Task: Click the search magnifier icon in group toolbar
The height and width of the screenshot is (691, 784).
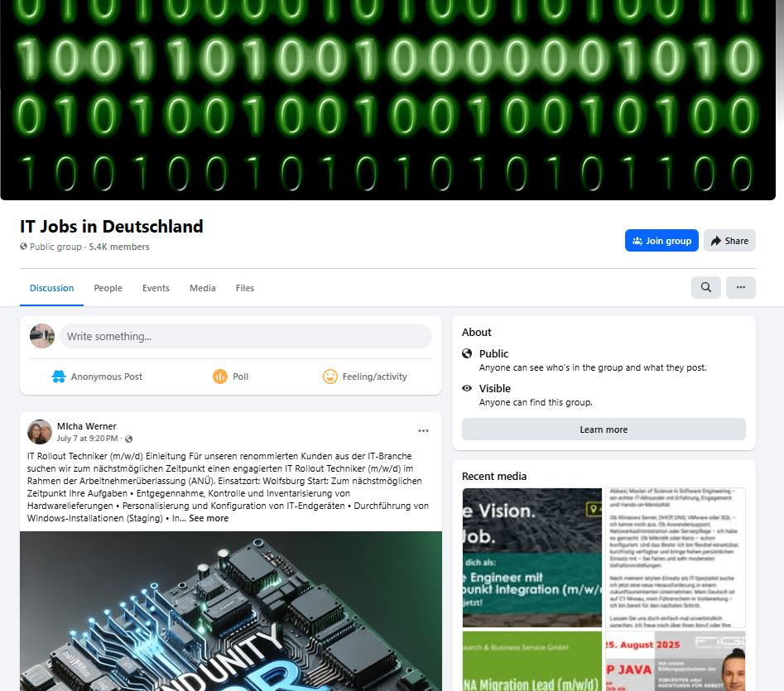Action: (705, 287)
